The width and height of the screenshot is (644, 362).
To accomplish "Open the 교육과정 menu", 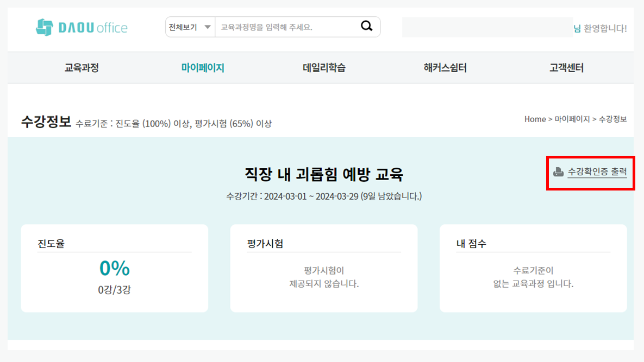I will 82,68.
